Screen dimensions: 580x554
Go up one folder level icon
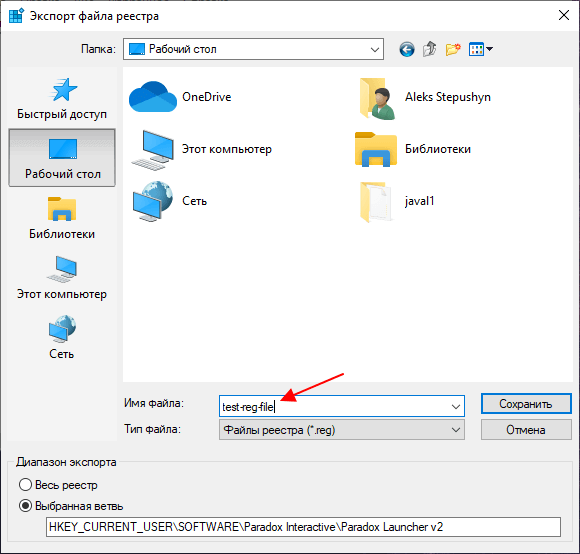pos(429,49)
